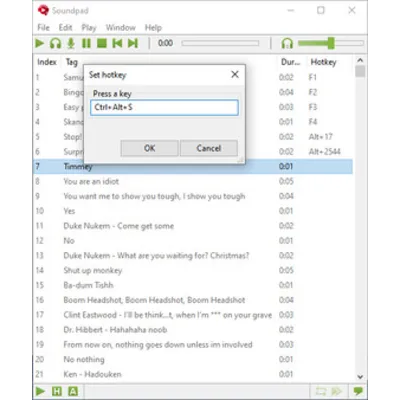Click the playback progress bar
The image size is (400, 400).
(x=220, y=43)
